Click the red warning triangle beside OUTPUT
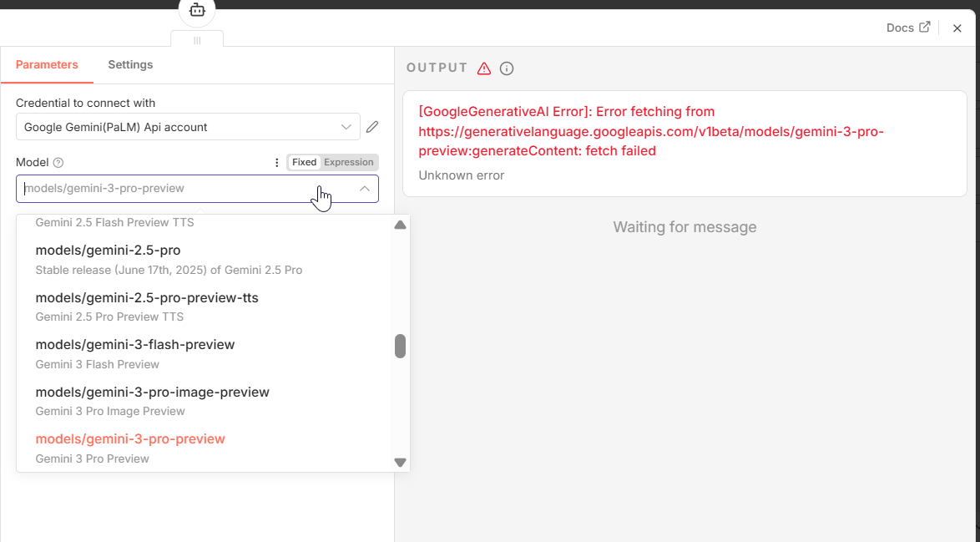 (x=484, y=68)
